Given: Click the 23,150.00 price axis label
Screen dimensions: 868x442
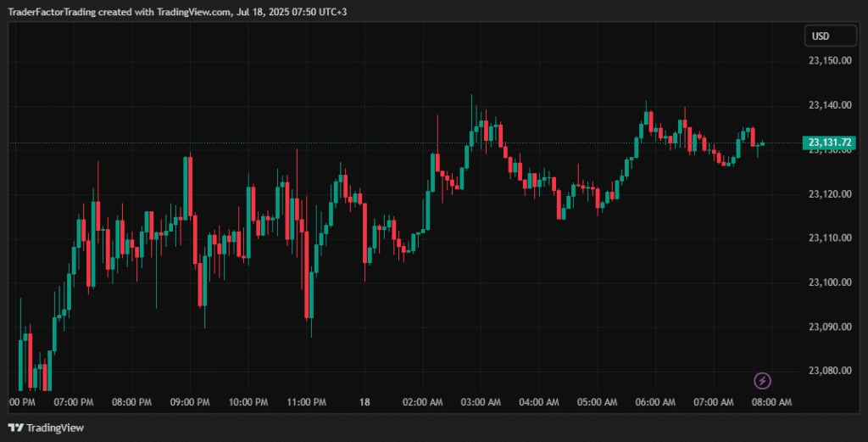Looking at the screenshot, I should [830, 60].
